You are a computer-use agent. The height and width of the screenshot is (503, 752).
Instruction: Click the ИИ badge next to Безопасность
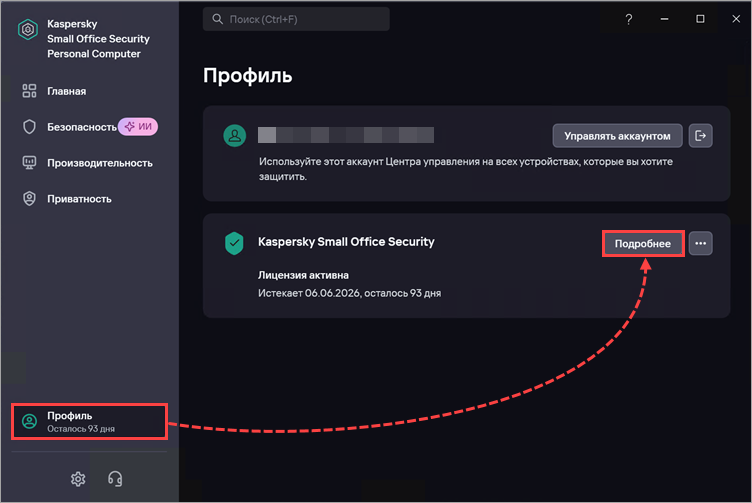pyautogui.click(x=138, y=127)
